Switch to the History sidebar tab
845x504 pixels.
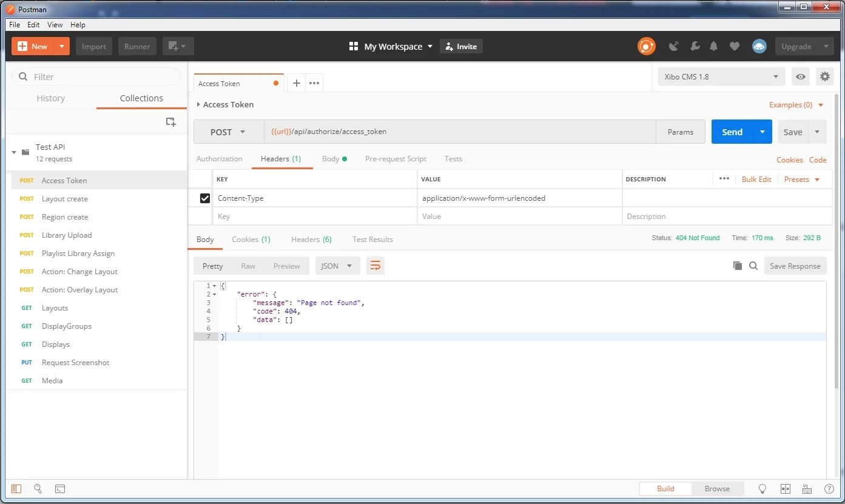[51, 98]
